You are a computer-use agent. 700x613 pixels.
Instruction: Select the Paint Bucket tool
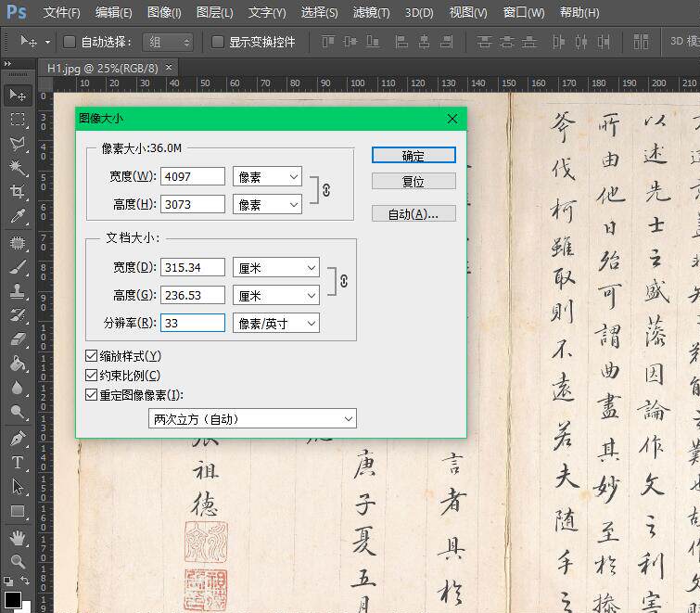click(x=18, y=364)
